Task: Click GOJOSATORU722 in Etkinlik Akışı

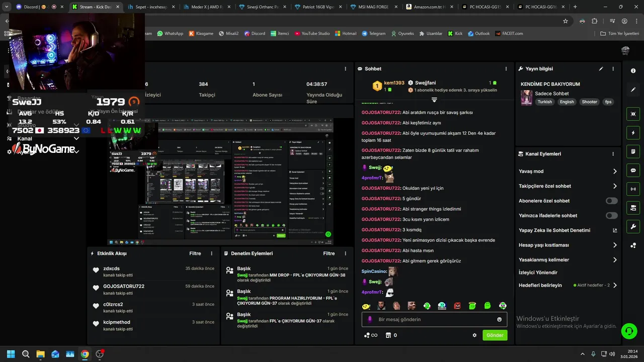Action: tap(124, 286)
